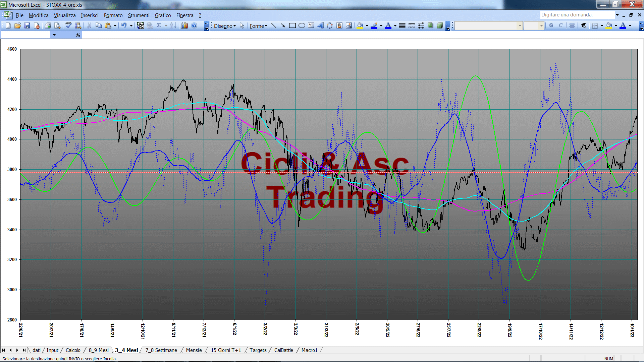Click the Insert Diagram icon
Image resolution: width=644 pixels, height=362 pixels.
[x=330, y=25]
